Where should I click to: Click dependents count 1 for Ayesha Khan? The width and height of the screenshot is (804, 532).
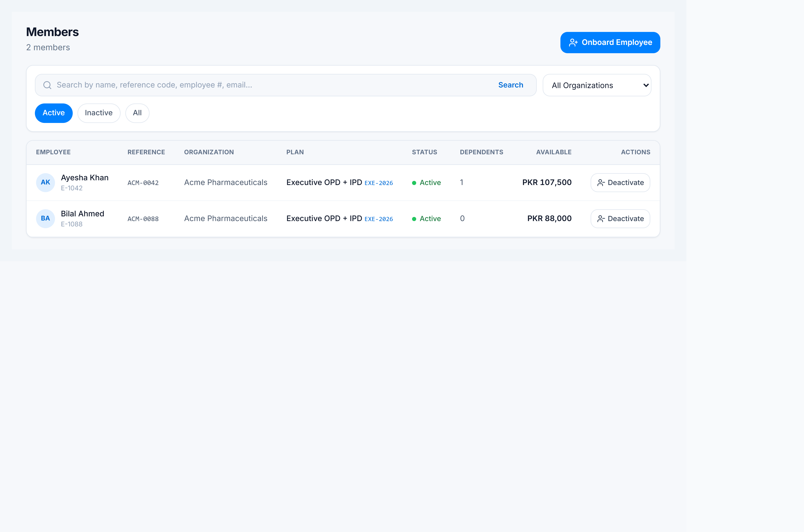(462, 182)
